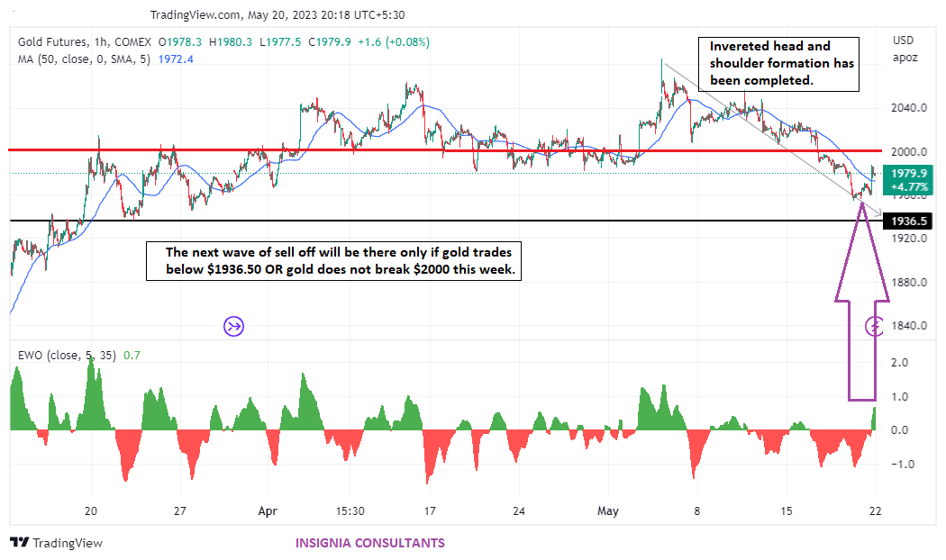946x560 pixels.
Task: Click the apoz unit label on price axis
Action: (904, 57)
